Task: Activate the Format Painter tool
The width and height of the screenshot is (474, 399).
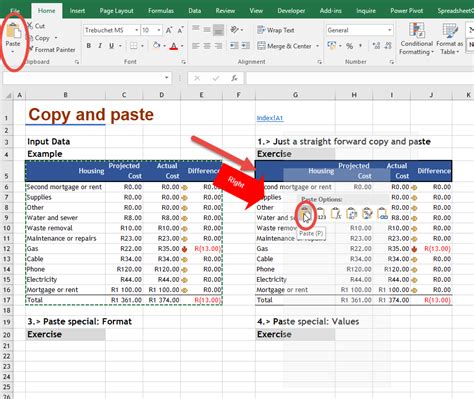Action: (52, 50)
